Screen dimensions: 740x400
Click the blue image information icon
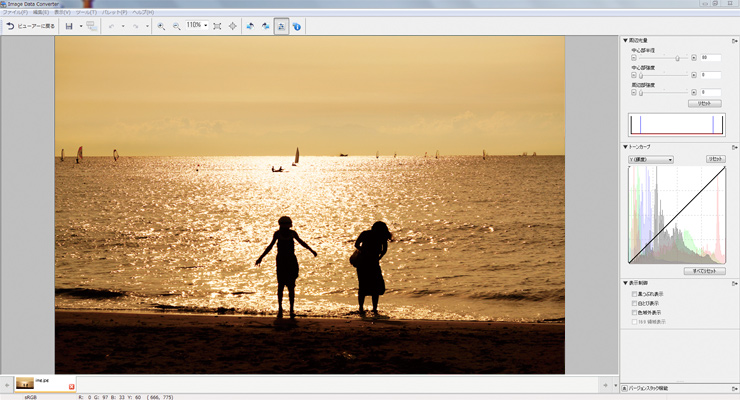297,25
